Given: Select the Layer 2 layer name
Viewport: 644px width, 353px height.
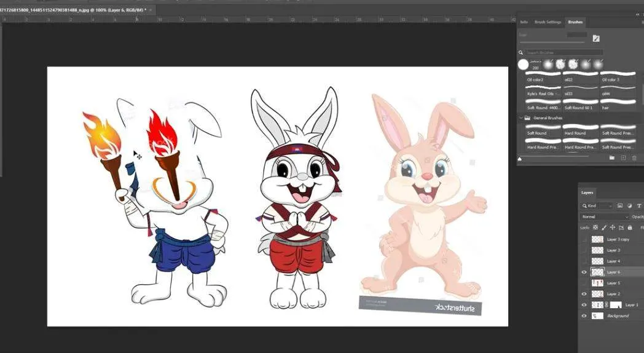Looking at the screenshot, I should (613, 294).
